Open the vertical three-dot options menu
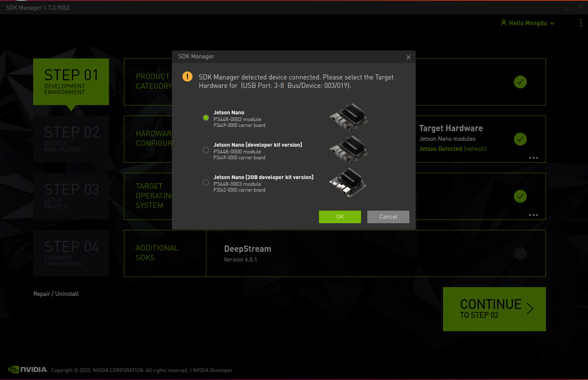 pos(581,23)
